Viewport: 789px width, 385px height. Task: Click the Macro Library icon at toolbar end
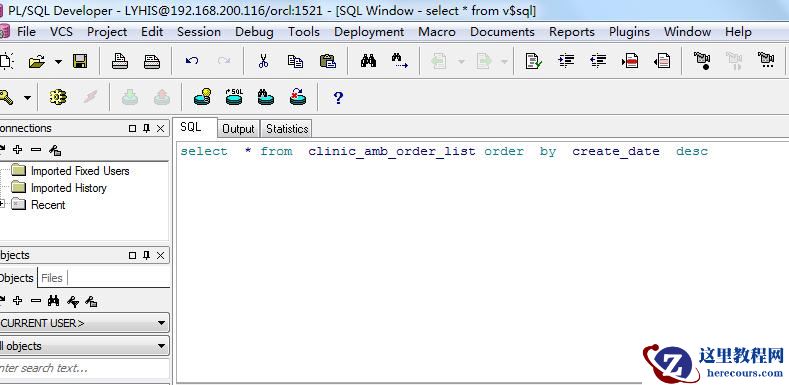[766, 60]
